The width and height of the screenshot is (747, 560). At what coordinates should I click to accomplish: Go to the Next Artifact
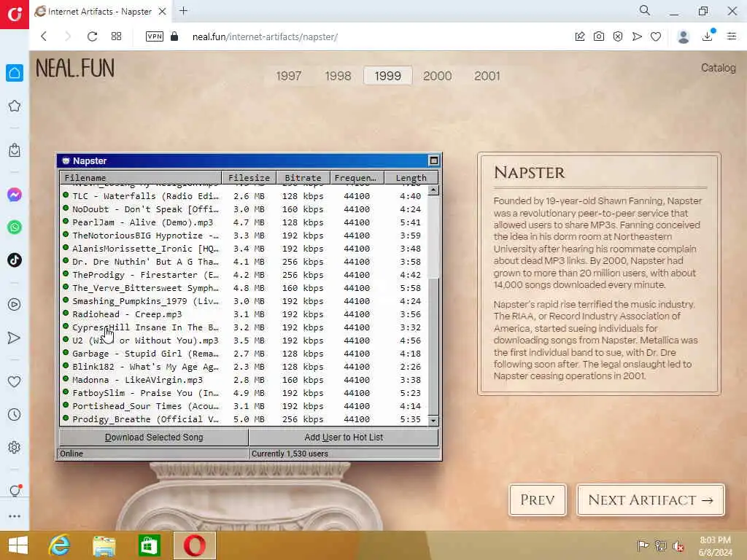650,499
